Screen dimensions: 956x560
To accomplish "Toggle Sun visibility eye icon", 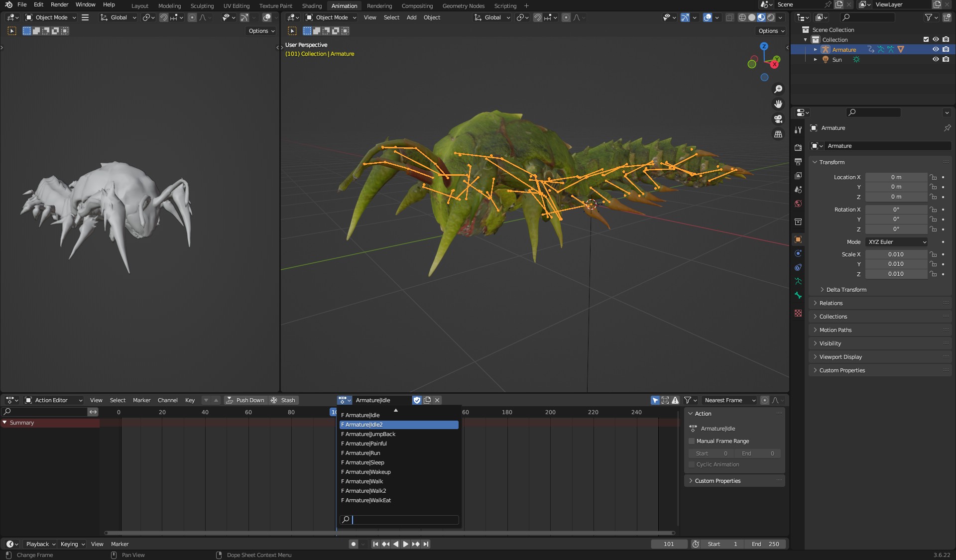I will click(x=936, y=59).
